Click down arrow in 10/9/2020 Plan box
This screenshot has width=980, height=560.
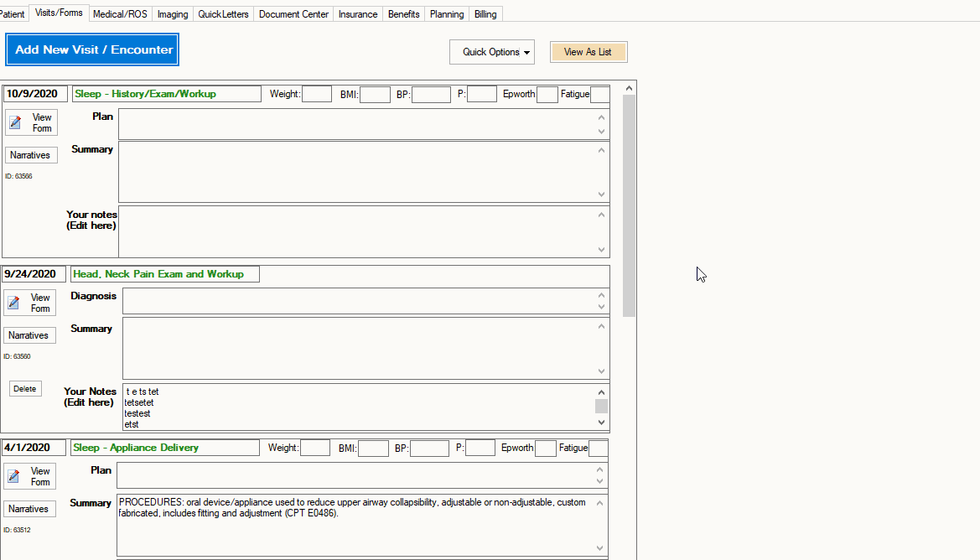(x=601, y=132)
